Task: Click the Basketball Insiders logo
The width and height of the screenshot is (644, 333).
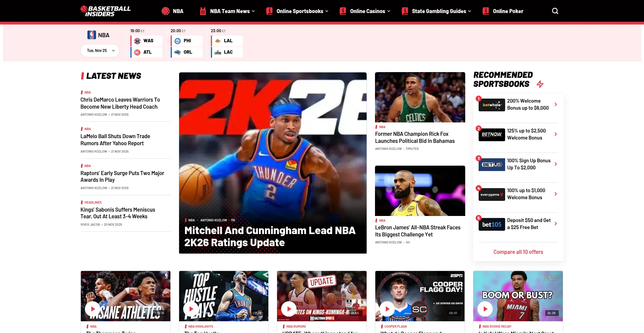Action: pyautogui.click(x=105, y=11)
